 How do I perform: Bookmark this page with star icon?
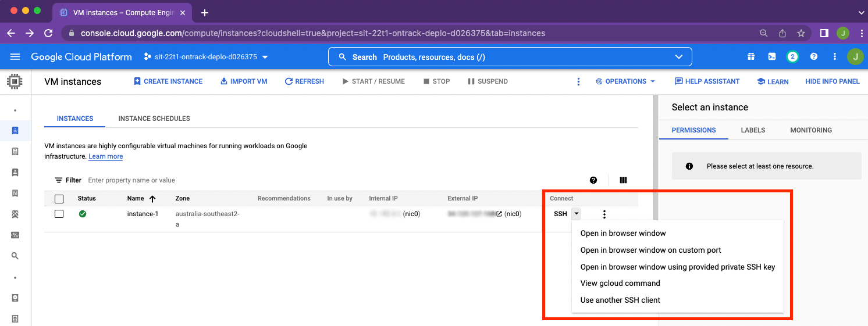point(801,33)
